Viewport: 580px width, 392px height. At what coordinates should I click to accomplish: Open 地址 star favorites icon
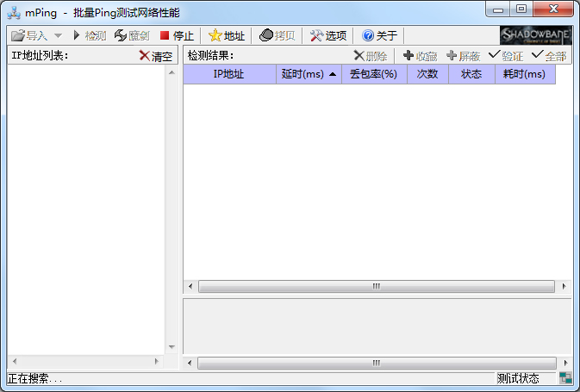click(x=215, y=35)
